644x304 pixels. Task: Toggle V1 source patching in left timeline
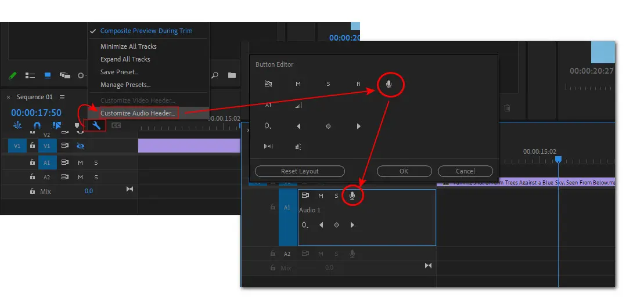pyautogui.click(x=17, y=146)
